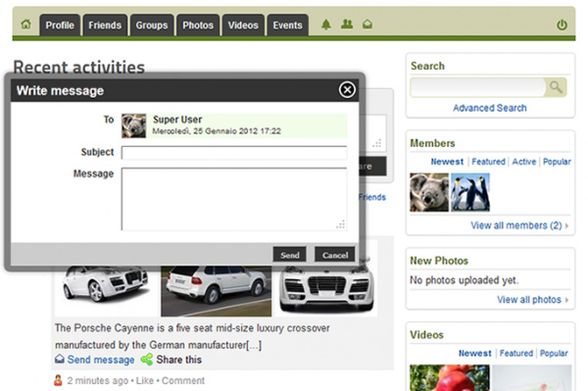Screen dimensions: 588x391
Task: Open the inbox envelope icon
Action: (x=367, y=24)
